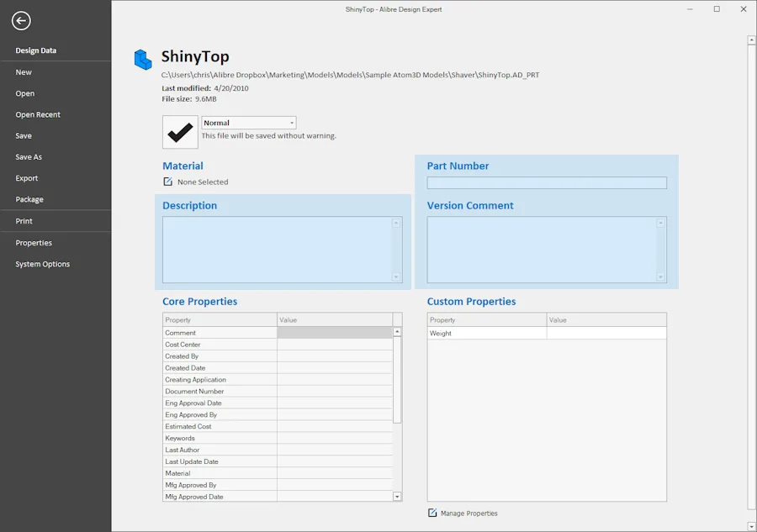The image size is (757, 532).
Task: Click the back arrow icon
Action: (x=21, y=21)
